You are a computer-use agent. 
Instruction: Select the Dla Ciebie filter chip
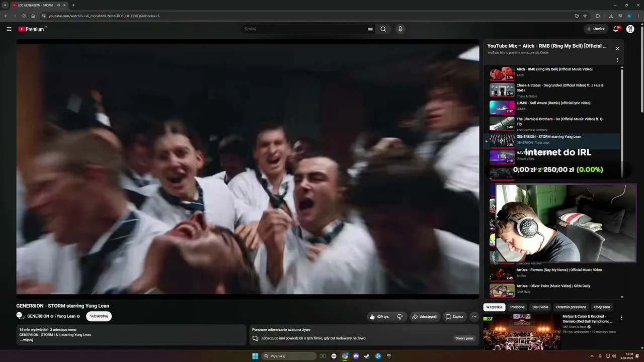tap(540, 307)
